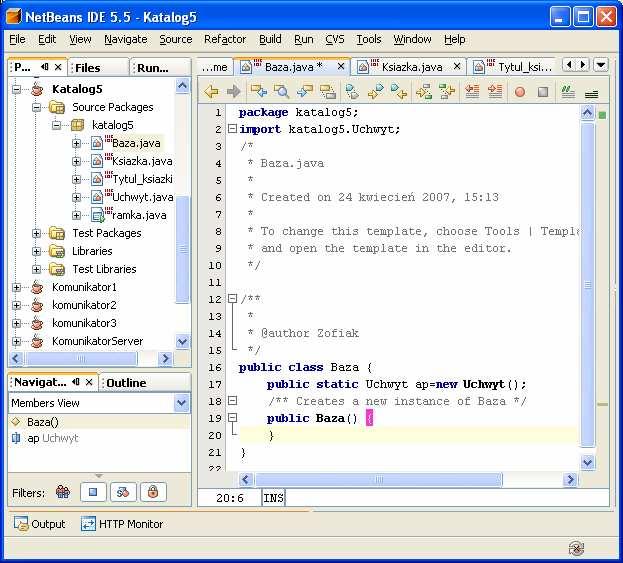The image size is (623, 563).
Task: Click the HTTP Monitor icon at bottom
Action: pyautogui.click(x=88, y=524)
